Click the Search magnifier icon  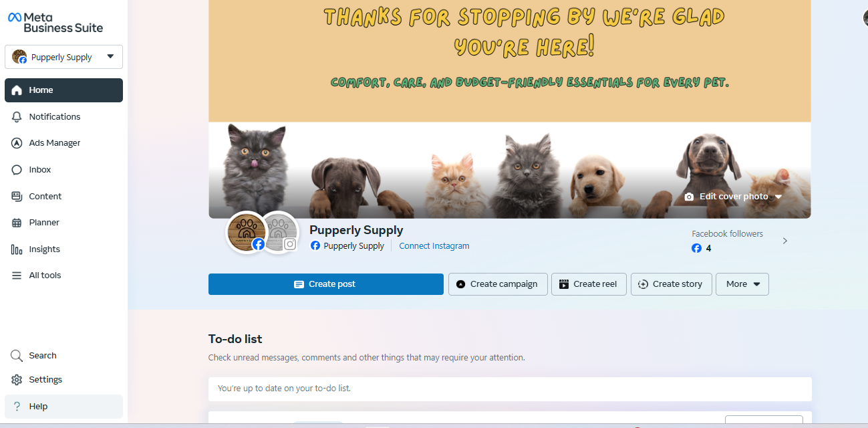[x=17, y=356]
